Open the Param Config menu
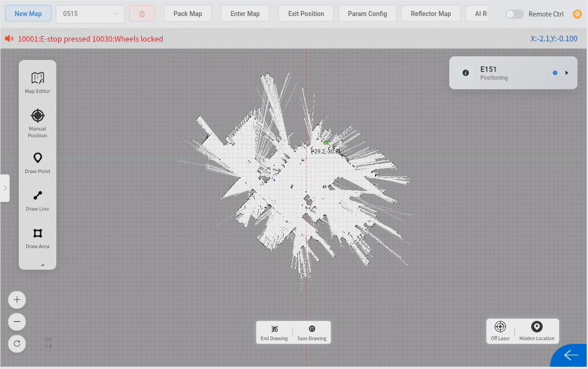The width and height of the screenshot is (588, 369). (x=367, y=14)
